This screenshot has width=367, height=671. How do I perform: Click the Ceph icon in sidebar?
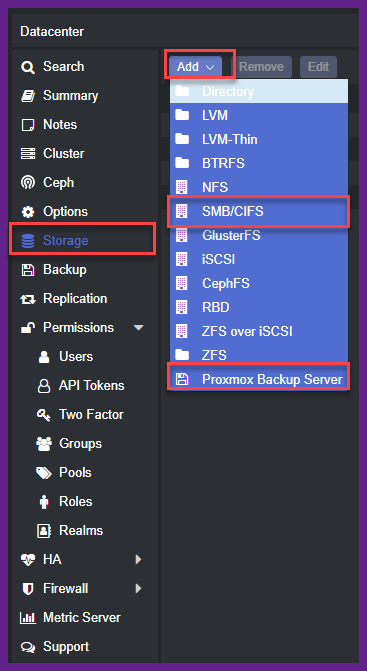[28, 183]
